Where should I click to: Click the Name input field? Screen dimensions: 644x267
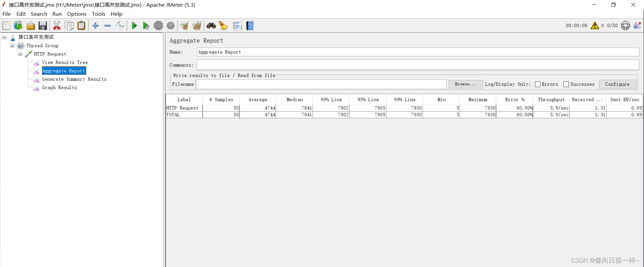tap(418, 52)
